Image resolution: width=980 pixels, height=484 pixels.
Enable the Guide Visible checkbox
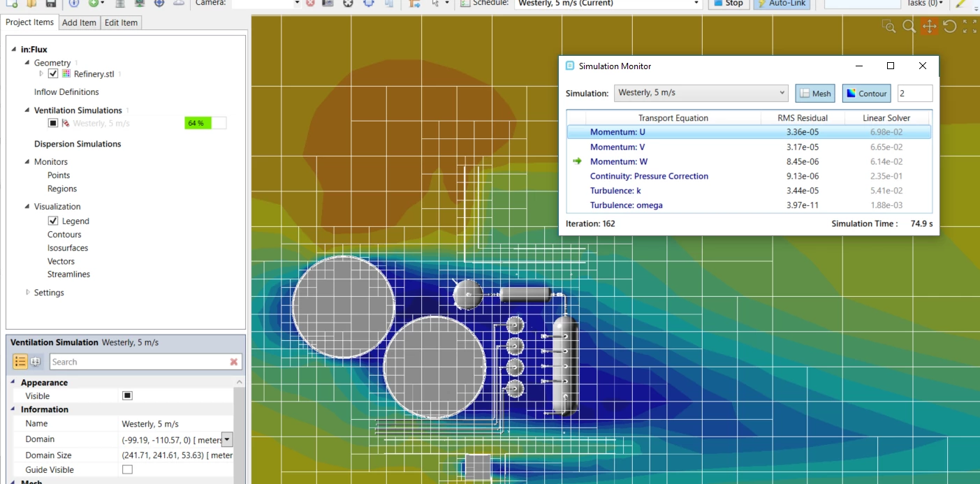[127, 470]
